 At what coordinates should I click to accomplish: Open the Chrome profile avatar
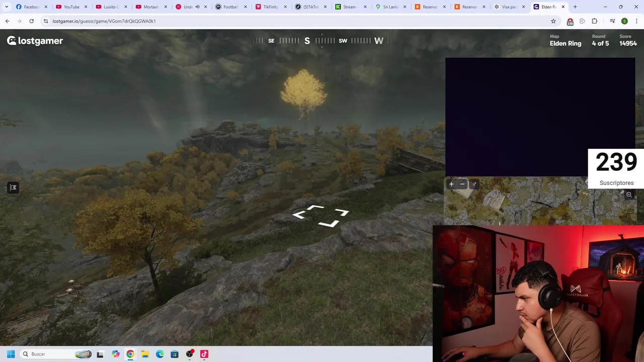click(x=624, y=21)
